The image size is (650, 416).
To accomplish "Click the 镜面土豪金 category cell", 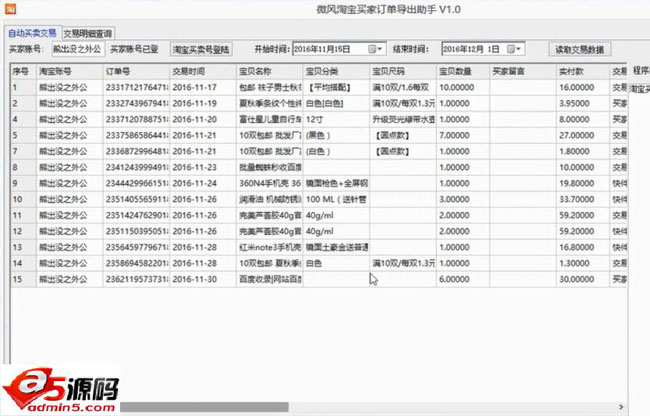I will point(337,247).
